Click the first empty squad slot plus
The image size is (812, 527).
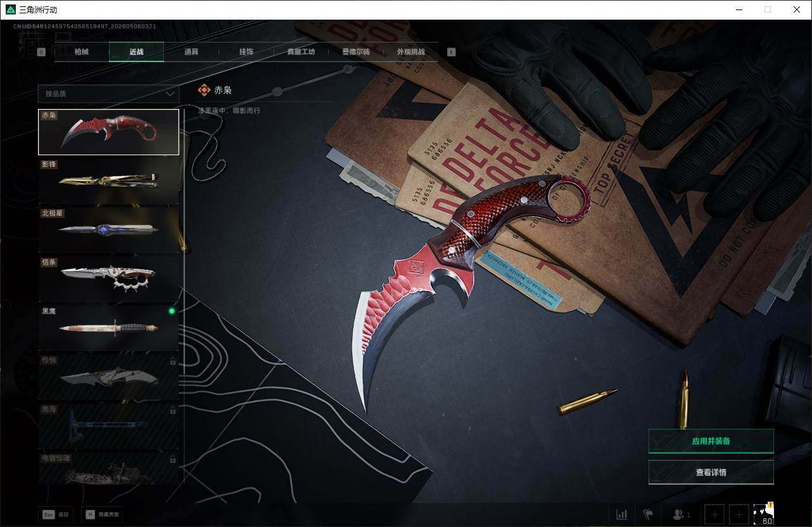[714, 514]
